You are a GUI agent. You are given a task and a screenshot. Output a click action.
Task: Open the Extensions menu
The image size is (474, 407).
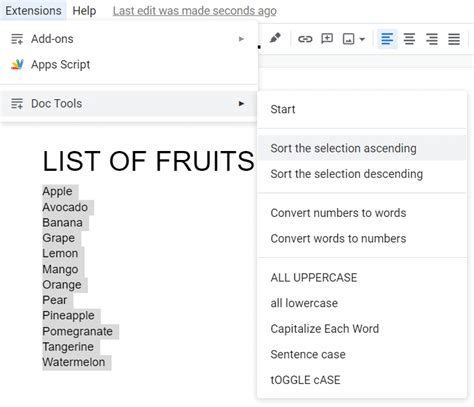tap(33, 11)
